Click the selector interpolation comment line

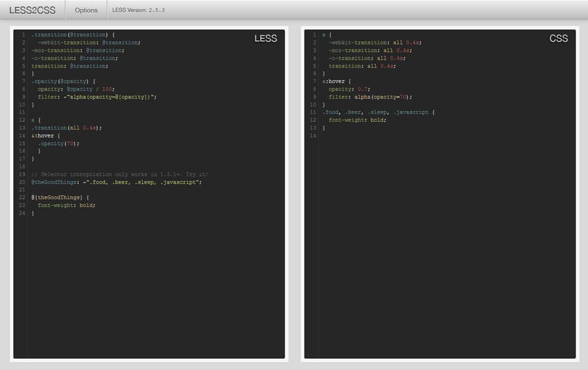click(x=120, y=175)
